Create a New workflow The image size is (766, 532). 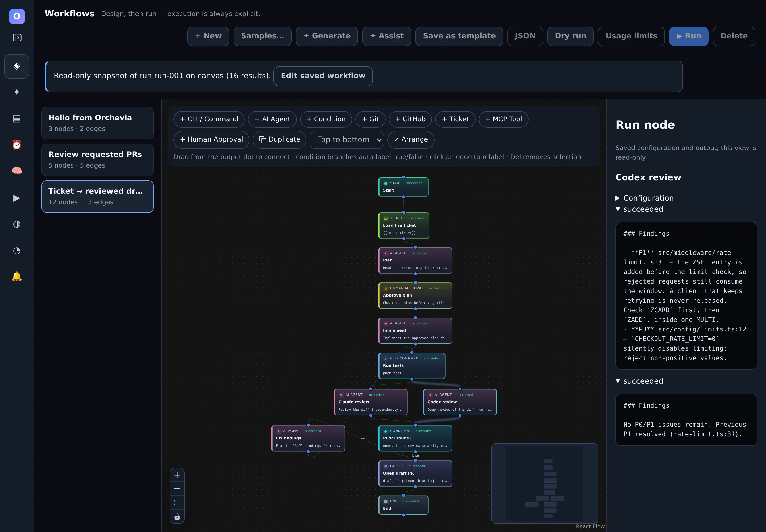[x=208, y=36]
